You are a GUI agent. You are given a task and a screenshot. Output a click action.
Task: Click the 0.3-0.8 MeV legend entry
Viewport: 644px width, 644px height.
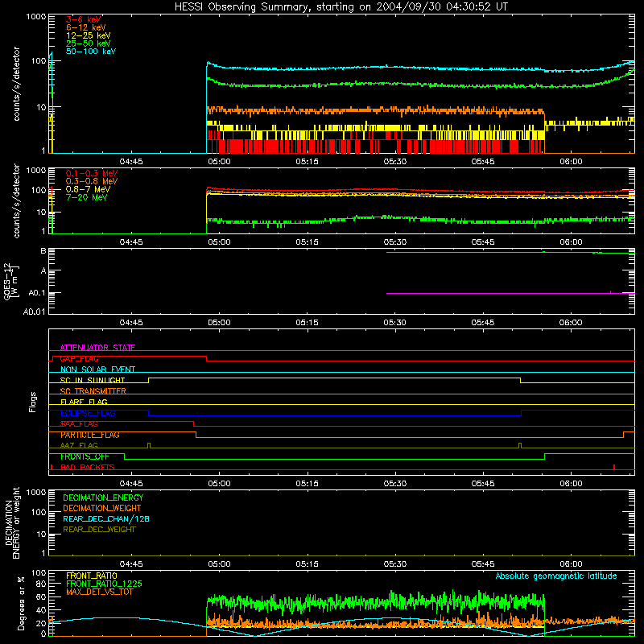point(92,181)
